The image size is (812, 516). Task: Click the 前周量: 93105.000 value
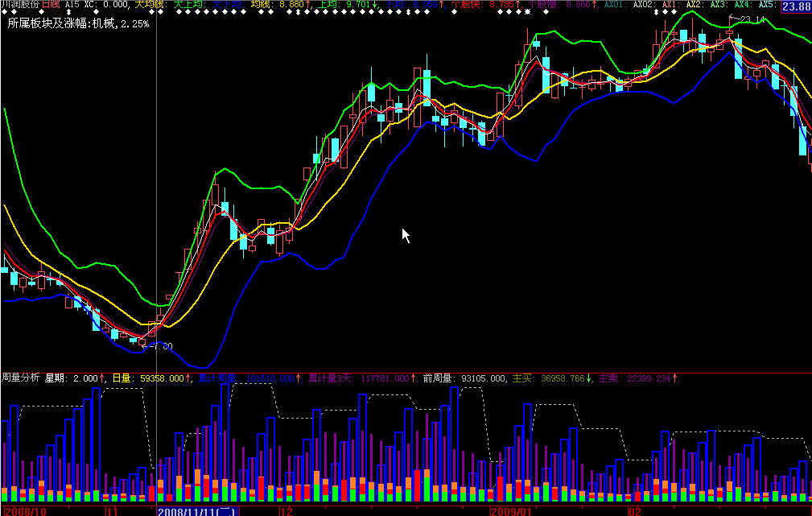[x=465, y=378]
